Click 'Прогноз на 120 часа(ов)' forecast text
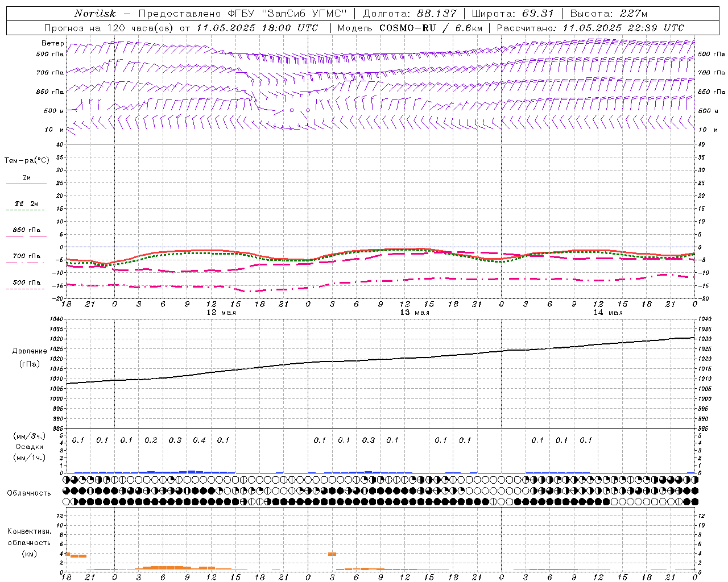Viewport: 728px width, 582px height. pos(110,28)
